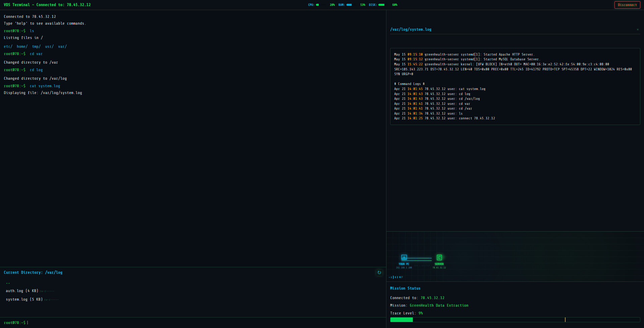Open the home/ directory link

tap(22, 46)
